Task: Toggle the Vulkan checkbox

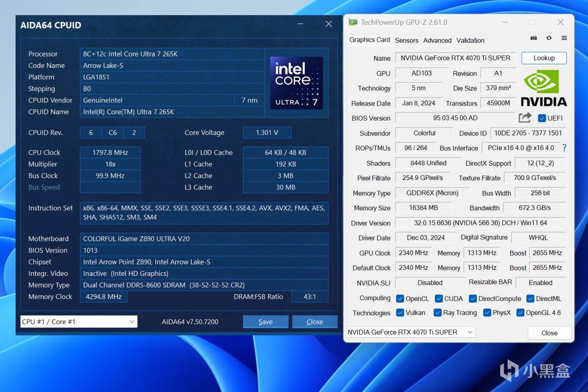Action: click(400, 313)
